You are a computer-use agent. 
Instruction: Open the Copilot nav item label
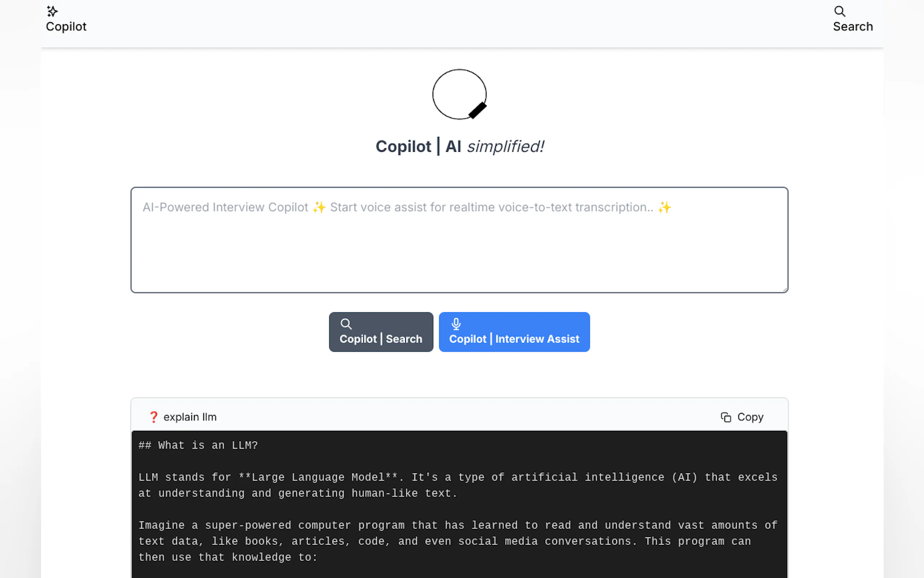click(66, 26)
